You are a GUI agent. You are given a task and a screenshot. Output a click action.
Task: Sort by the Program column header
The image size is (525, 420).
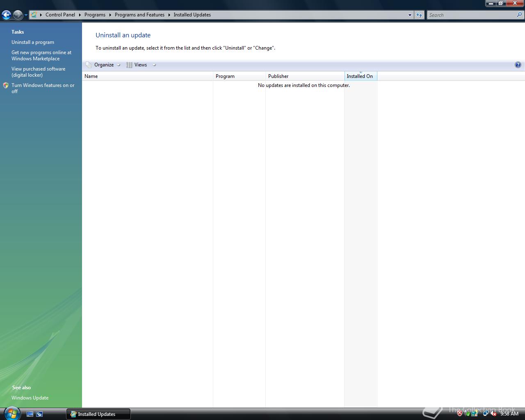(x=239, y=76)
